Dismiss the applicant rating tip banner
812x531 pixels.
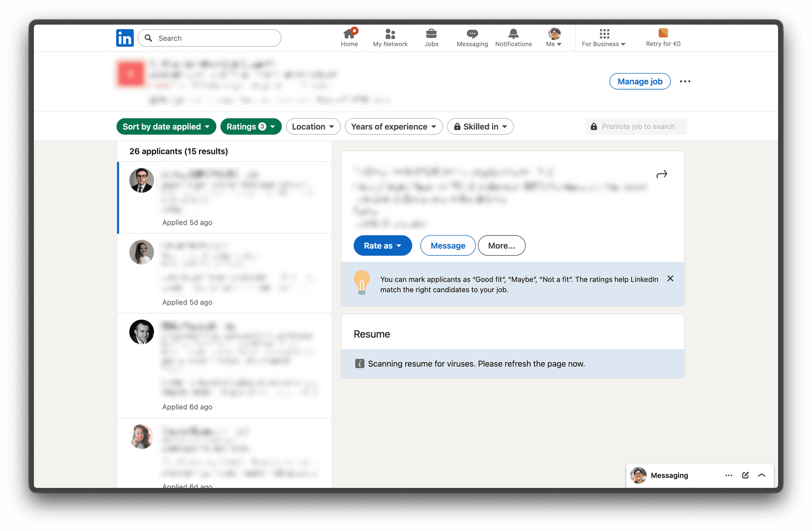(x=670, y=279)
